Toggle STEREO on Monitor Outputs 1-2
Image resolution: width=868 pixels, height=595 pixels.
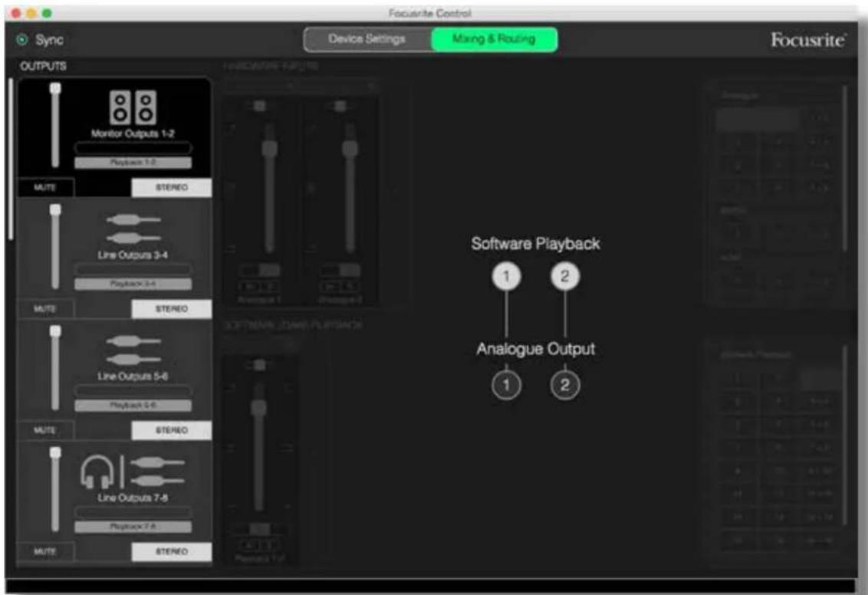point(172,188)
